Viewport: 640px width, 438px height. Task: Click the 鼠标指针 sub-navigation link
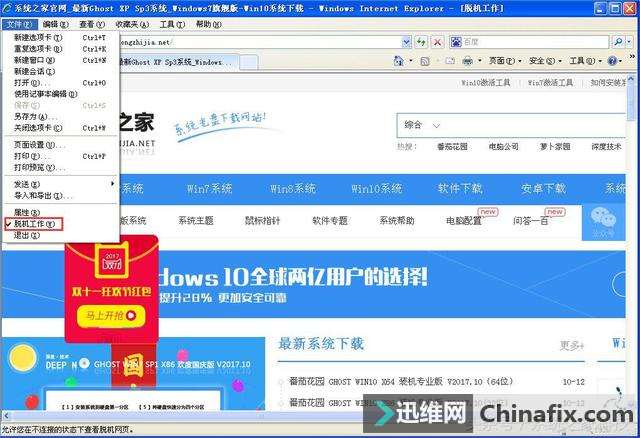262,221
